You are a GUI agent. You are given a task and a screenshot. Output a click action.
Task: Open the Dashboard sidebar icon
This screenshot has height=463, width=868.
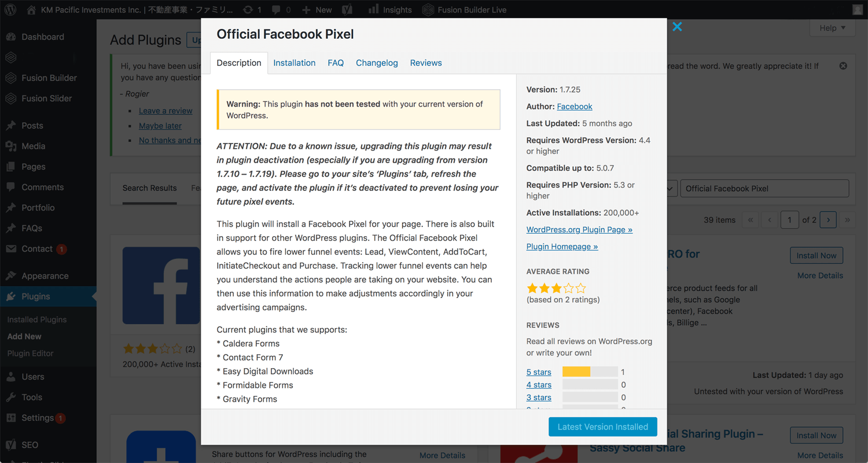click(11, 36)
